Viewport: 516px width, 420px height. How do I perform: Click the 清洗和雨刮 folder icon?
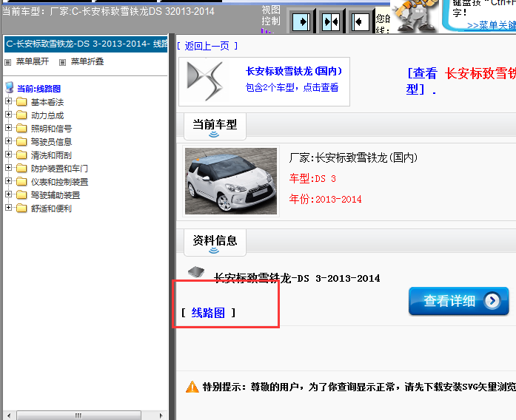(x=21, y=155)
